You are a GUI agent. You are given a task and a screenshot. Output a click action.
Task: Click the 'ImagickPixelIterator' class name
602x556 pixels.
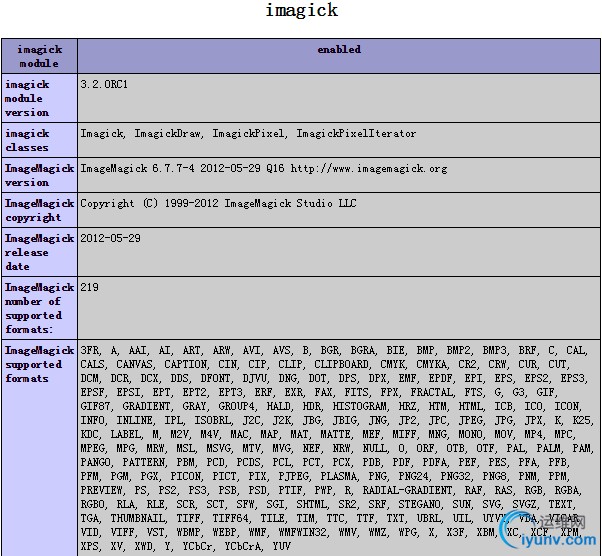(x=356, y=133)
